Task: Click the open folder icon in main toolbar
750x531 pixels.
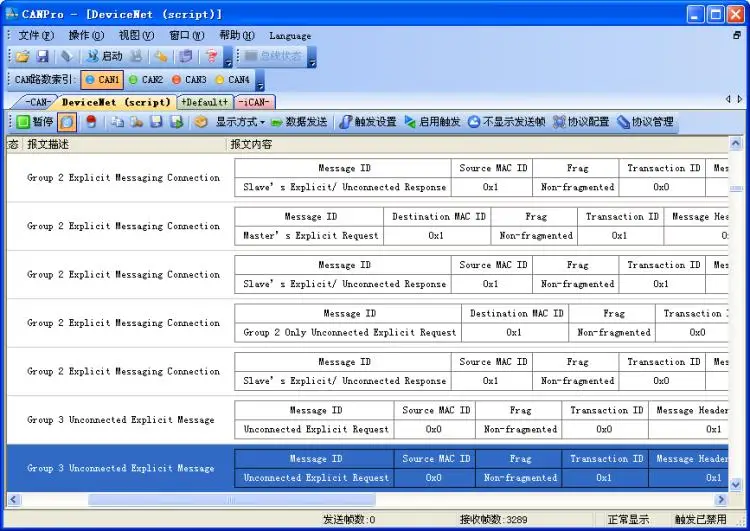Action: tap(22, 57)
